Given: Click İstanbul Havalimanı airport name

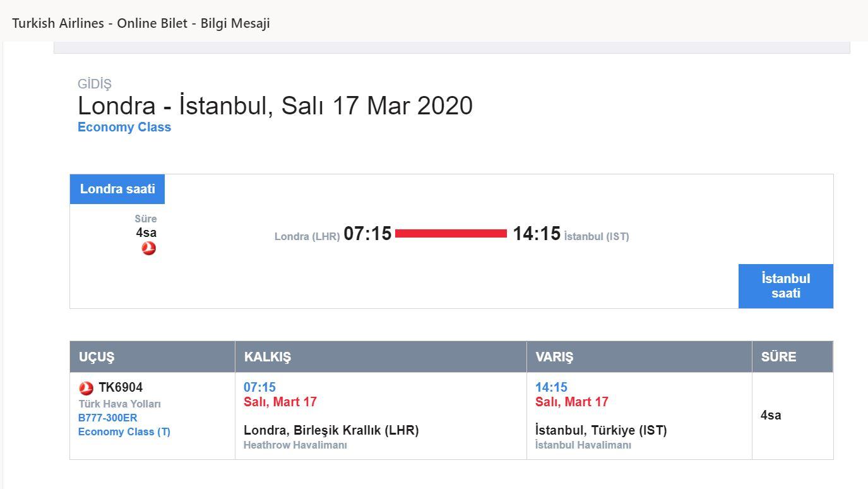Looking at the screenshot, I should (x=583, y=445).
